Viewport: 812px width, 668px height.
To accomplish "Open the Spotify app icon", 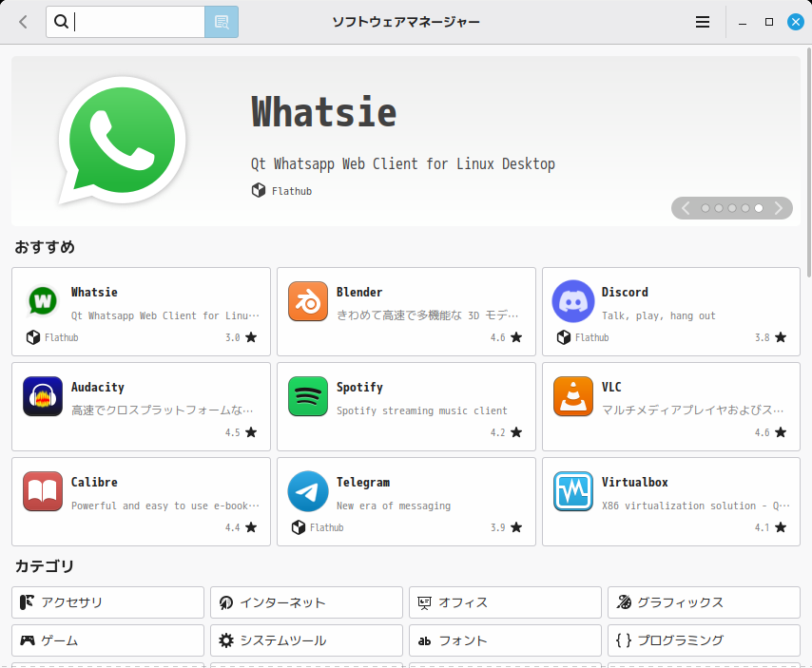I will pyautogui.click(x=308, y=396).
